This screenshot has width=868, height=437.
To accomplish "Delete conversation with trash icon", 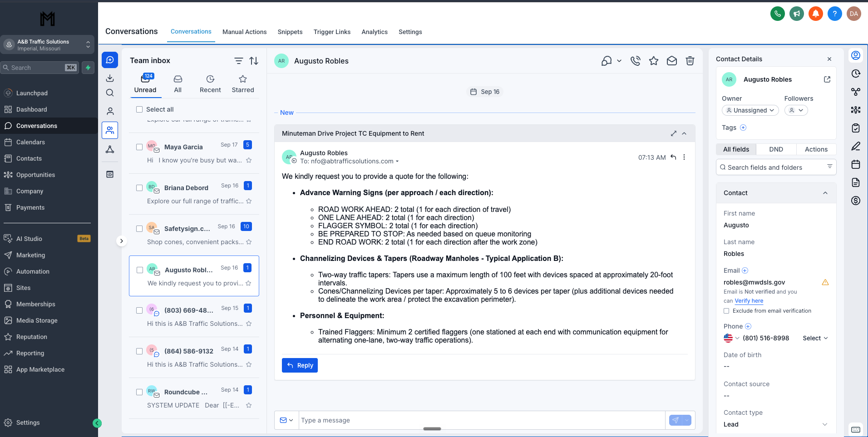I will click(690, 61).
